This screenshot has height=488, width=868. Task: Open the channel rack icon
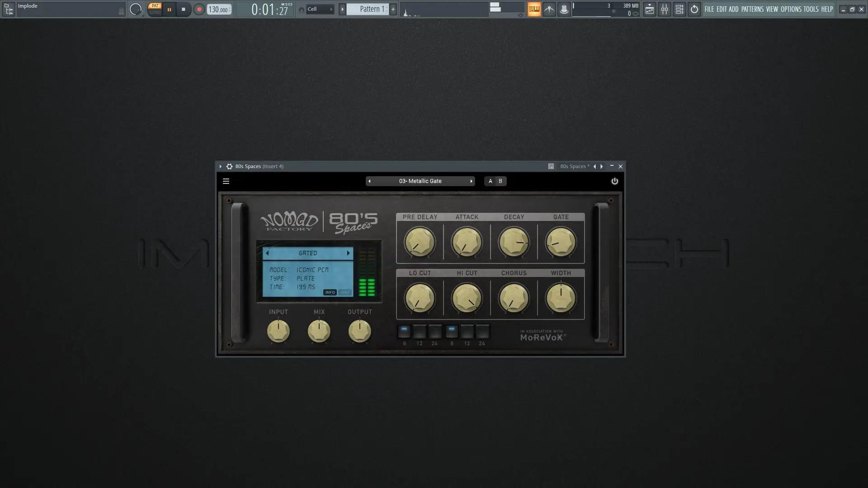coord(679,9)
